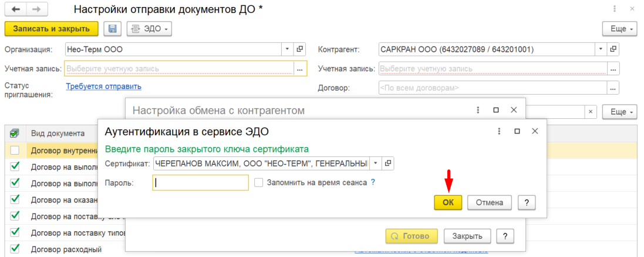Open Организация Нео-Терм ООО record
This screenshot has height=257, width=644.
pyautogui.click(x=299, y=49)
